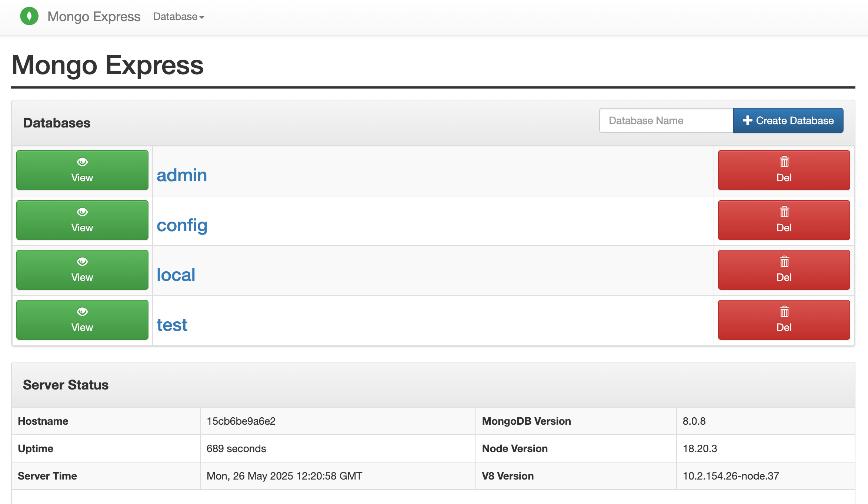The image size is (868, 504).
Task: Open the admin database link
Action: click(x=182, y=175)
